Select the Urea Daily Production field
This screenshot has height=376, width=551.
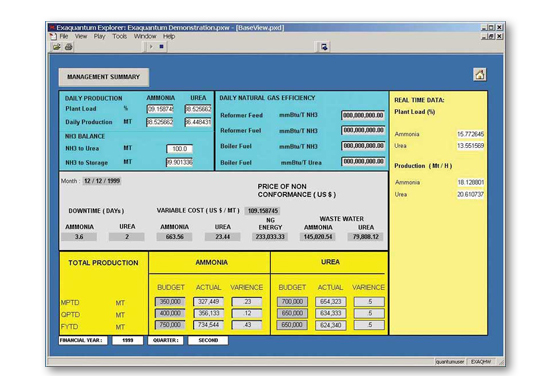point(198,122)
